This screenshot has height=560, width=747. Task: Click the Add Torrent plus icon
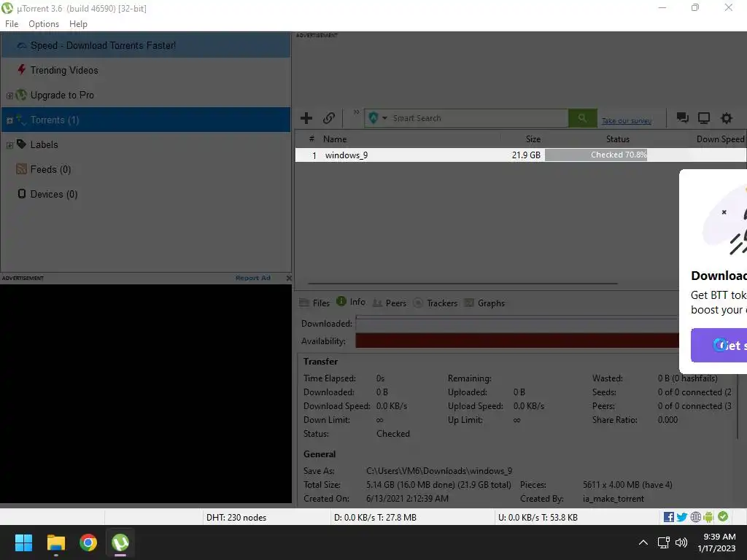[306, 118]
